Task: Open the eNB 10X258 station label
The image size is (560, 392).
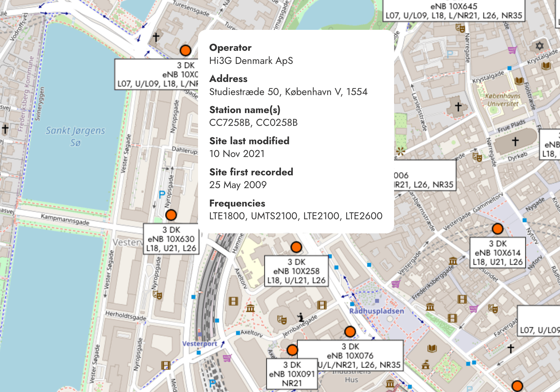Action: pyautogui.click(x=296, y=271)
